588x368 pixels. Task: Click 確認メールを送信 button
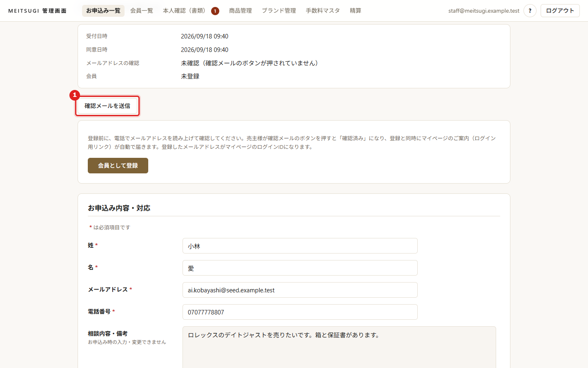point(107,106)
